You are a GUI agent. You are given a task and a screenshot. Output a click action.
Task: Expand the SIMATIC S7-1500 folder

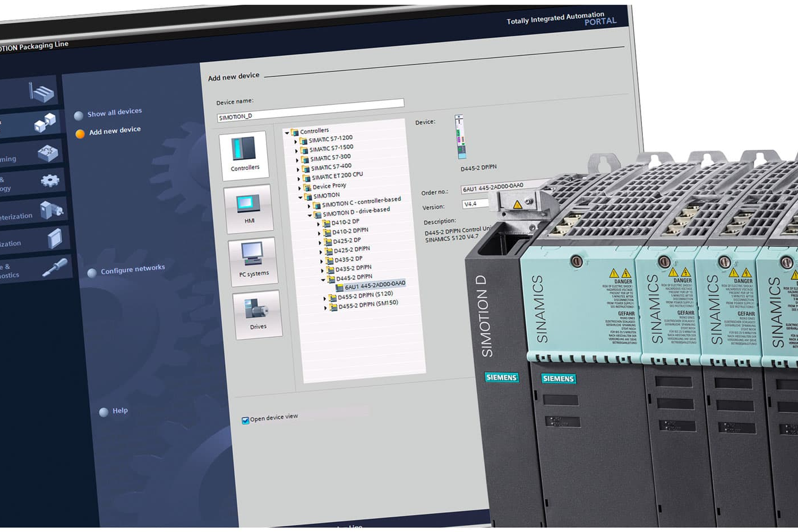[x=295, y=151]
